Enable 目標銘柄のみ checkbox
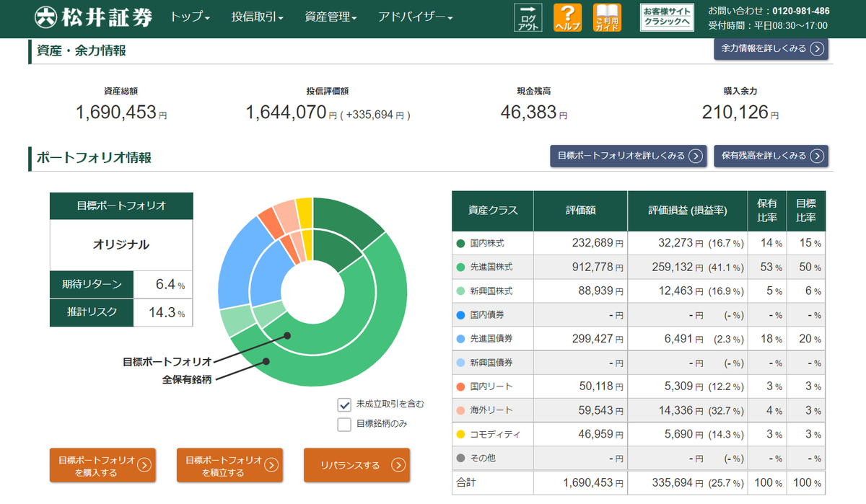The height and width of the screenshot is (504, 866). pos(344,424)
